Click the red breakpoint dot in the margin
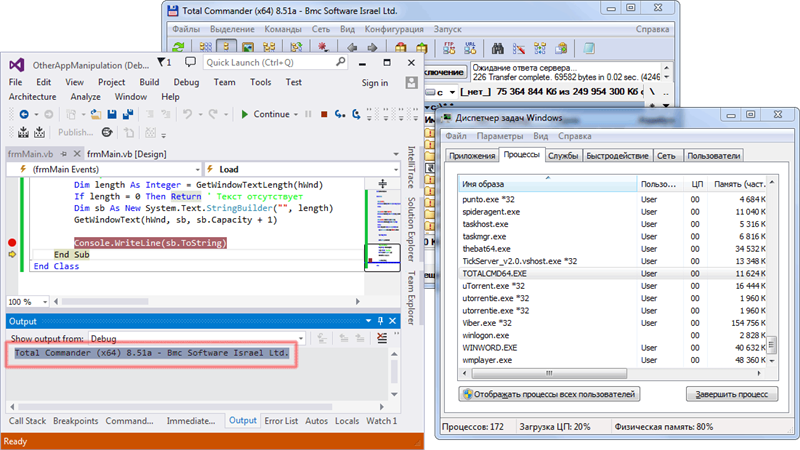The image size is (800, 450). click(12, 243)
